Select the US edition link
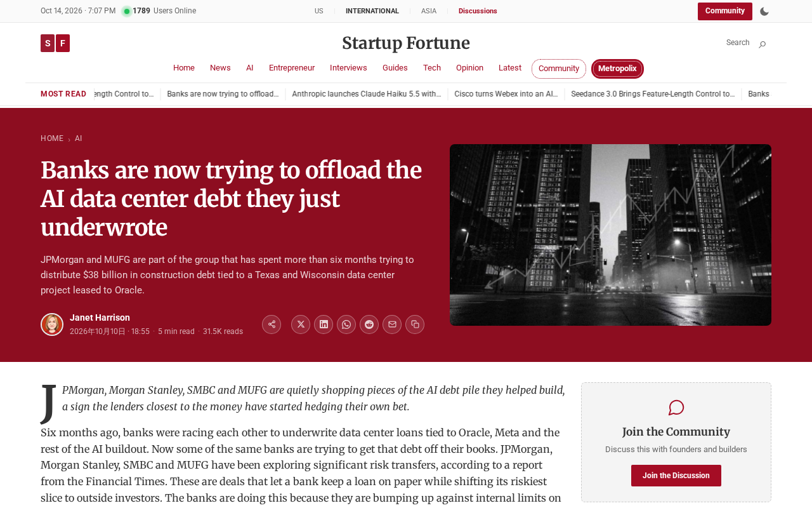Image resolution: width=812 pixels, height=508 pixels. pos(319,11)
